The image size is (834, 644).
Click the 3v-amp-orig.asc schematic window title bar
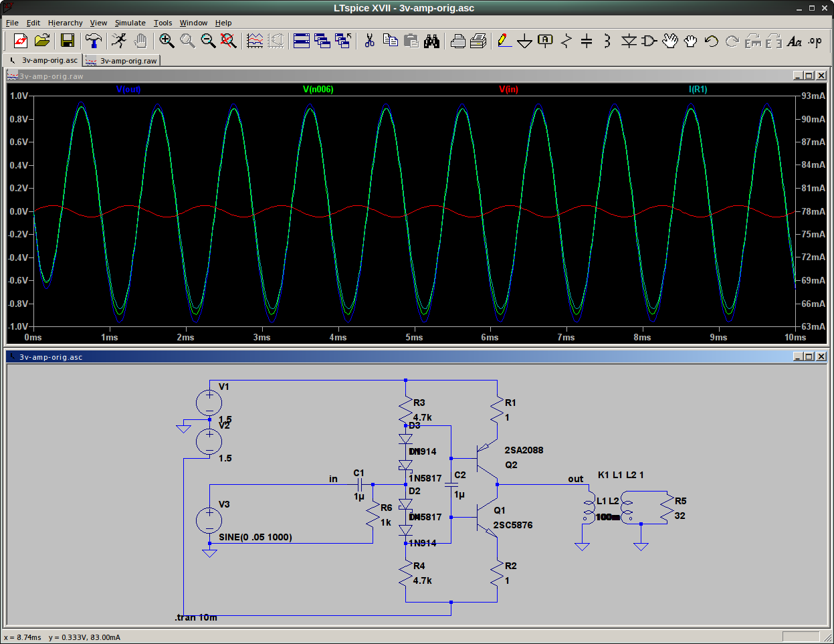(416, 357)
